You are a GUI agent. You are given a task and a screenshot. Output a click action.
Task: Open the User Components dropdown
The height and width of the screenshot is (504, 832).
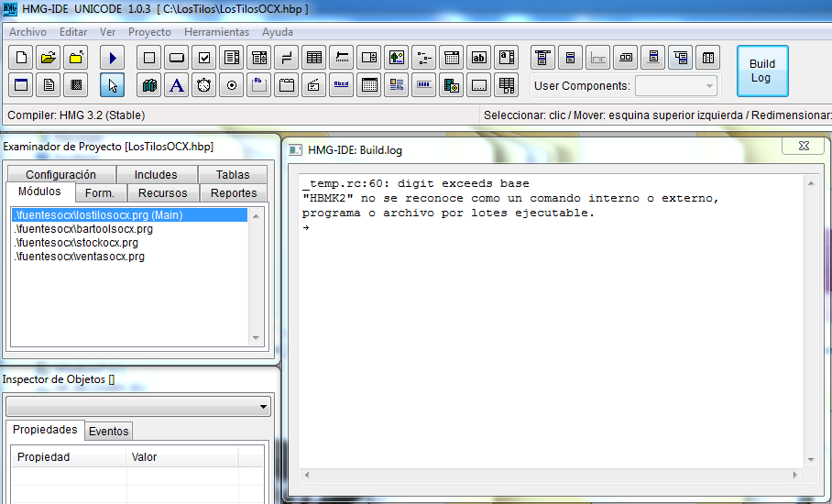676,86
